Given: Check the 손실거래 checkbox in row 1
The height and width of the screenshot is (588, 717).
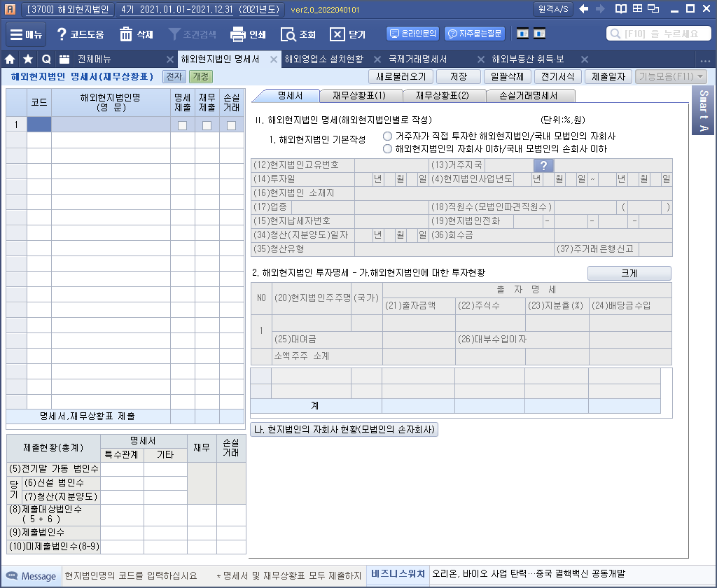Looking at the screenshot, I should [x=231, y=125].
